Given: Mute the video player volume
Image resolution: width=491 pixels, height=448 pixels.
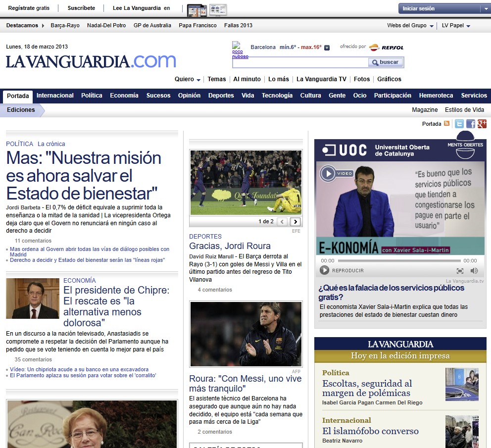Looking at the screenshot, I should (474, 271).
